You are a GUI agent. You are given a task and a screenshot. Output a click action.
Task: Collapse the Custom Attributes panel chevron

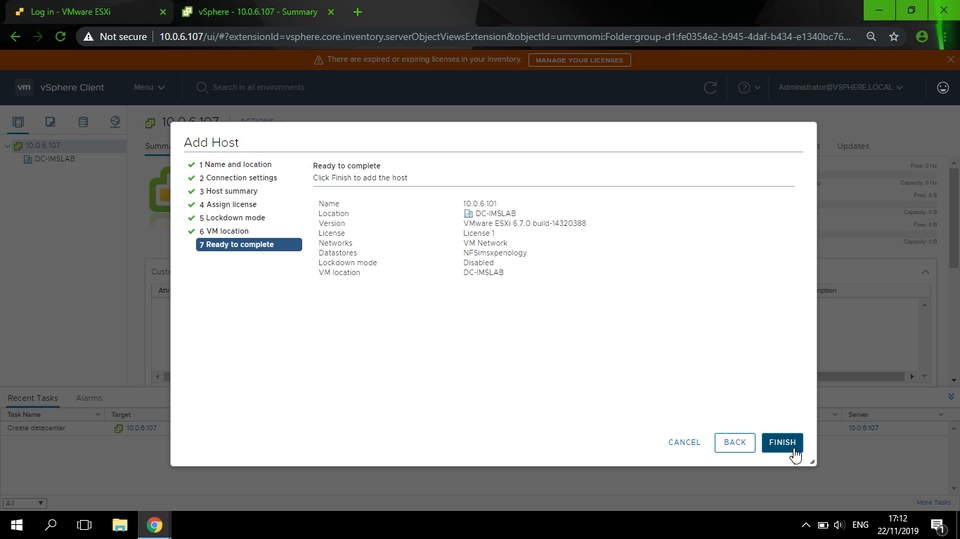(925, 272)
